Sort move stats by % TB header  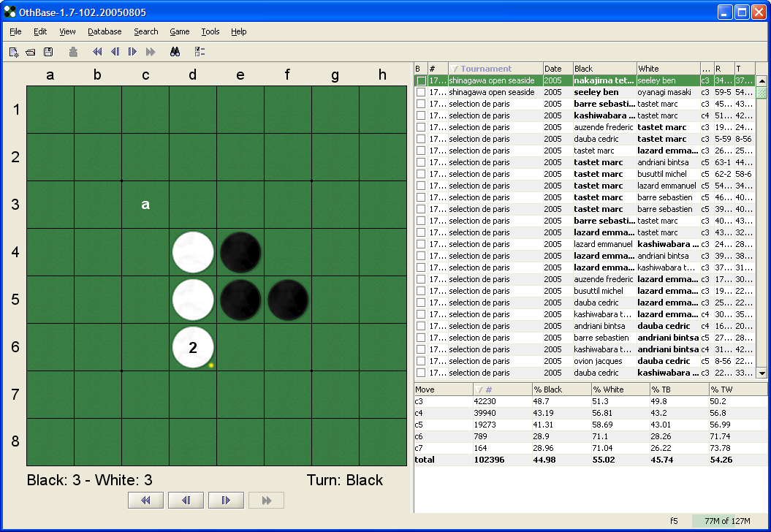[x=680, y=389]
